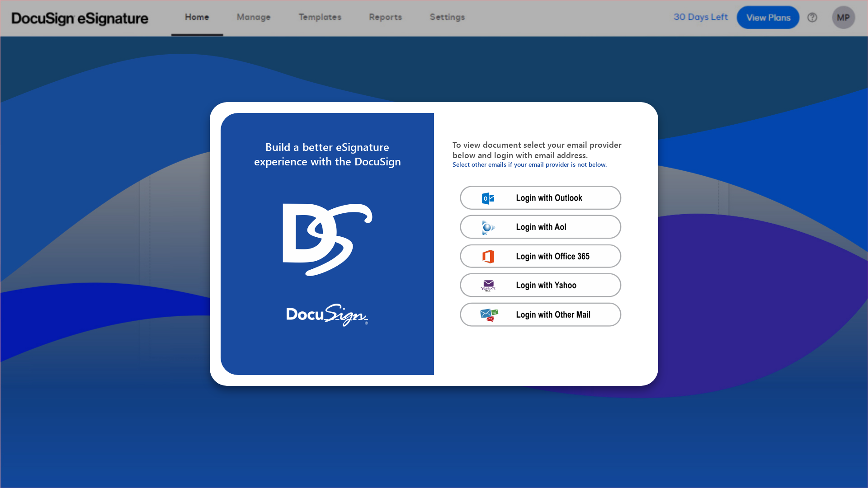Click the 30 Days Left link
Screen dimensions: 868x488
pos(701,17)
